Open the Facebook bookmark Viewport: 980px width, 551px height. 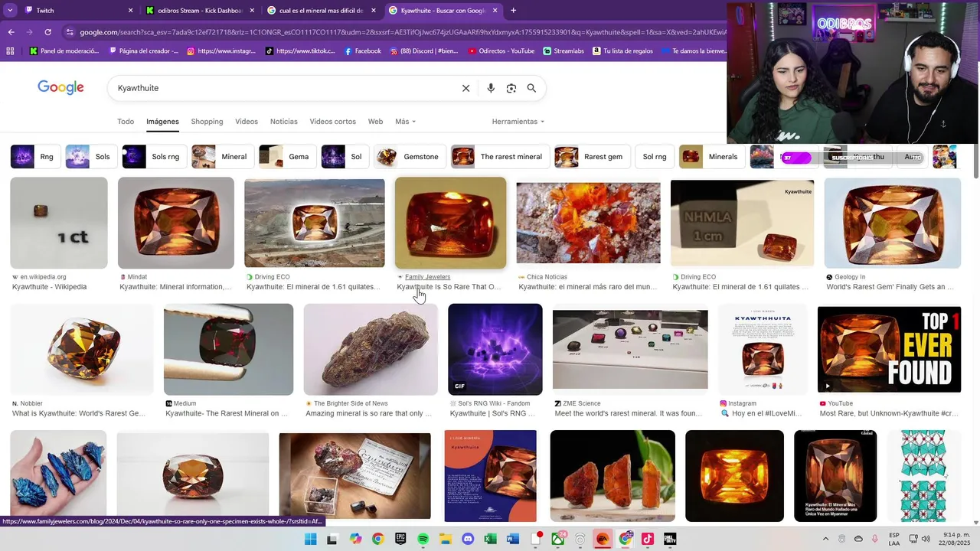click(362, 51)
